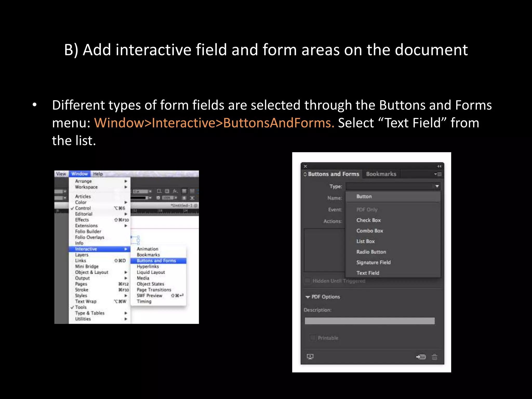Image resolution: width=532 pixels, height=399 pixels.
Task: Open the Help menu in menu bar
Action: pyautogui.click(x=98, y=174)
